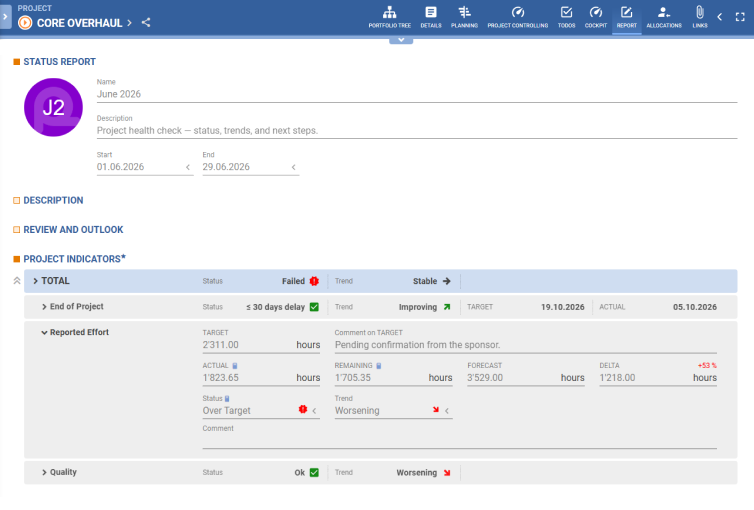Open the End date picker arrow

pyautogui.click(x=294, y=167)
